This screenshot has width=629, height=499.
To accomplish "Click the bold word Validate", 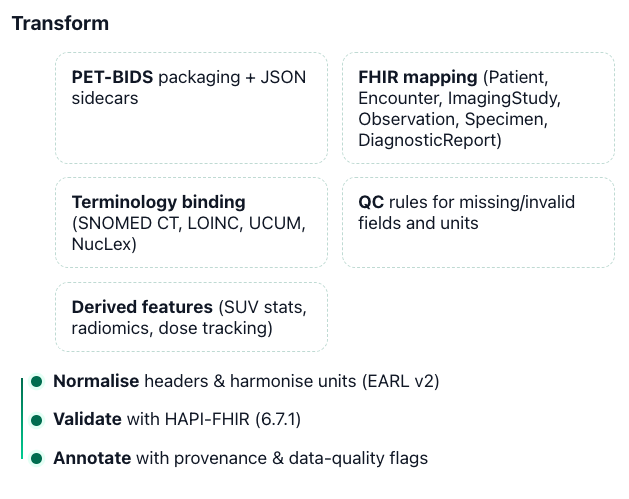I will pyautogui.click(x=87, y=419).
